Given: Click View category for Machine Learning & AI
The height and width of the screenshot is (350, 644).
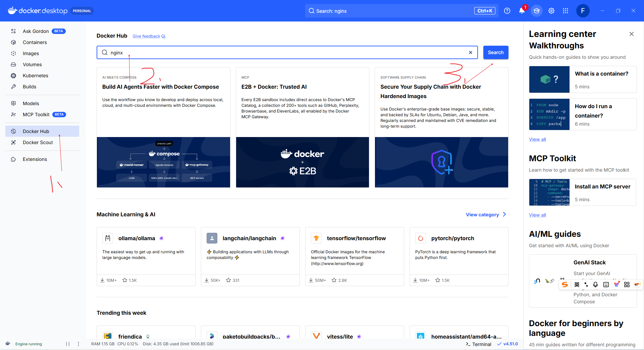Looking at the screenshot, I should pyautogui.click(x=482, y=215).
